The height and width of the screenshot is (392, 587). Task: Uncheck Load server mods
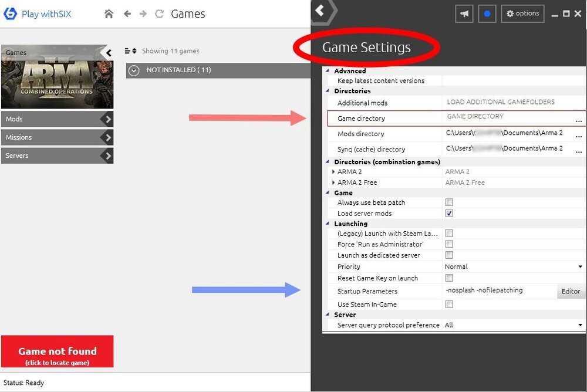(x=449, y=214)
